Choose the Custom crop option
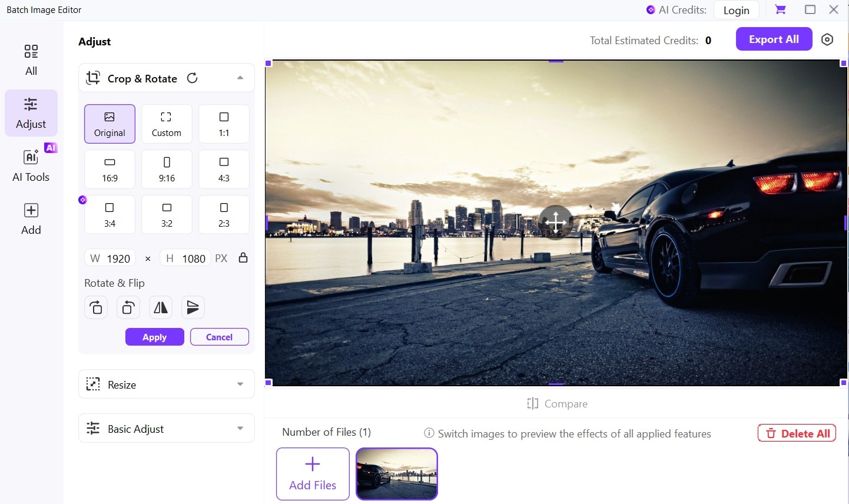 coord(167,124)
